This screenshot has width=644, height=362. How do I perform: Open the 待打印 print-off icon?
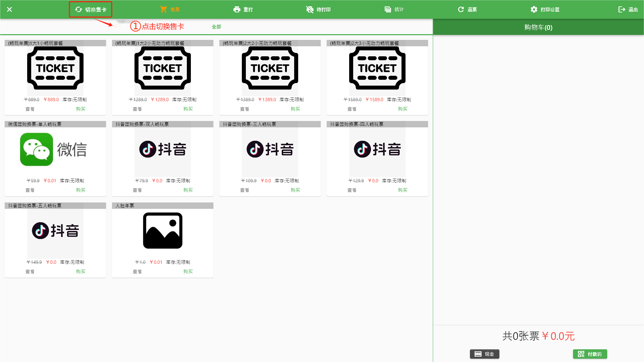tap(310, 9)
